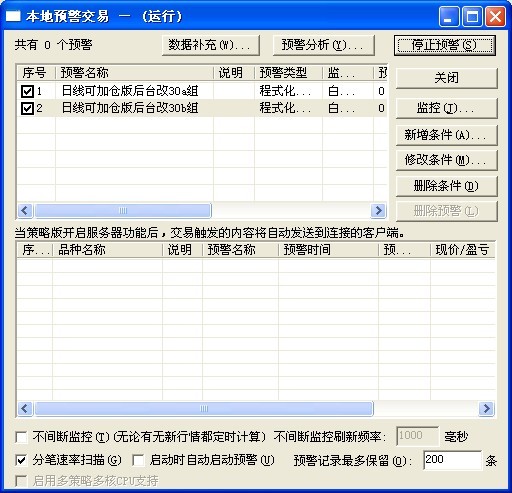Click 删除条件(D) button
The height and width of the screenshot is (493, 512).
tap(446, 186)
